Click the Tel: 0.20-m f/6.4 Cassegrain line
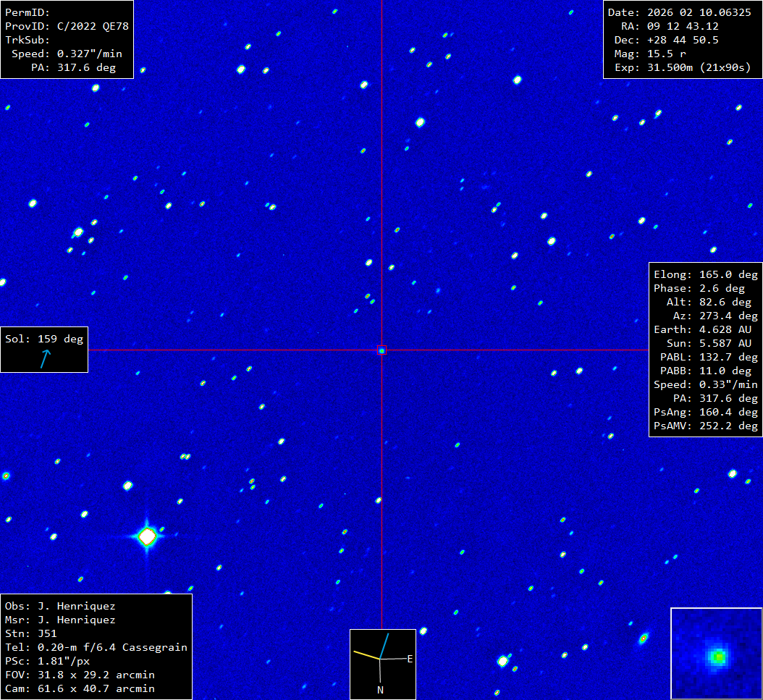This screenshot has height=700, width=763. tap(96, 647)
